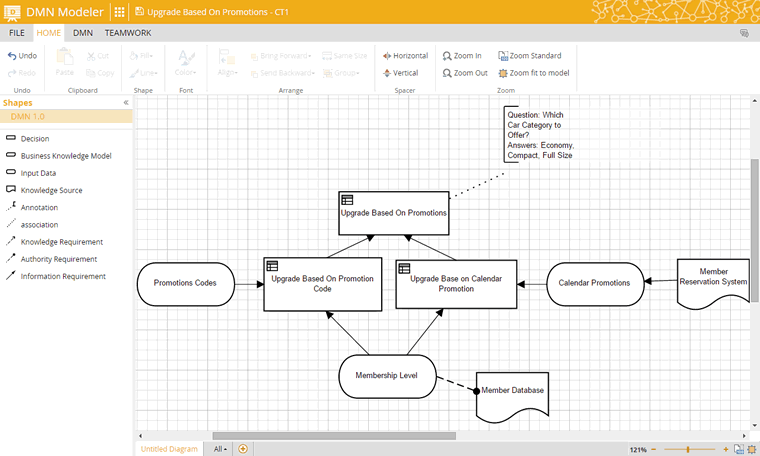
Task: Adjust the zoom slider handle
Action: tap(688, 450)
